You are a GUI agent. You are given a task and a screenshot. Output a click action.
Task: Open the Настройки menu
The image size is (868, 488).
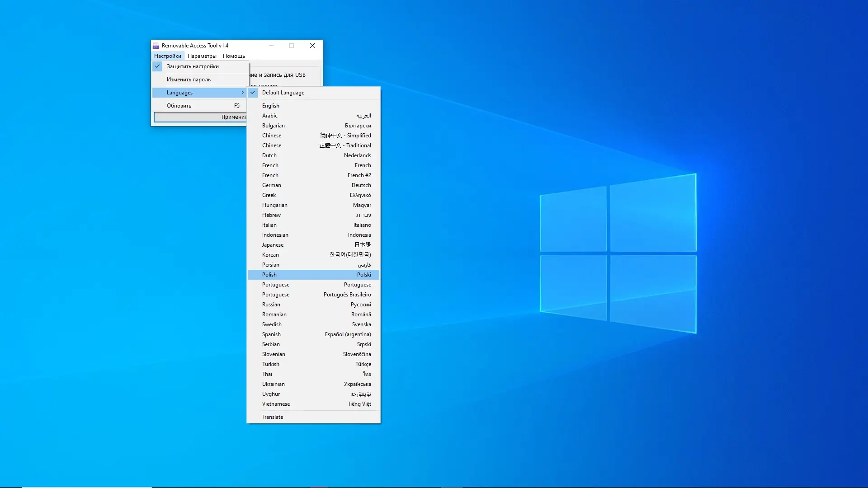(x=167, y=56)
